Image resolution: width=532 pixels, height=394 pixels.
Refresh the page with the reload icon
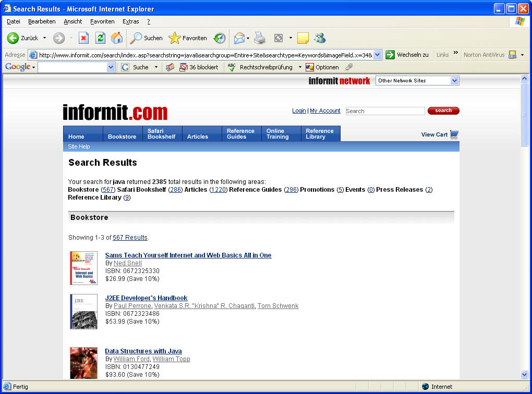point(100,38)
